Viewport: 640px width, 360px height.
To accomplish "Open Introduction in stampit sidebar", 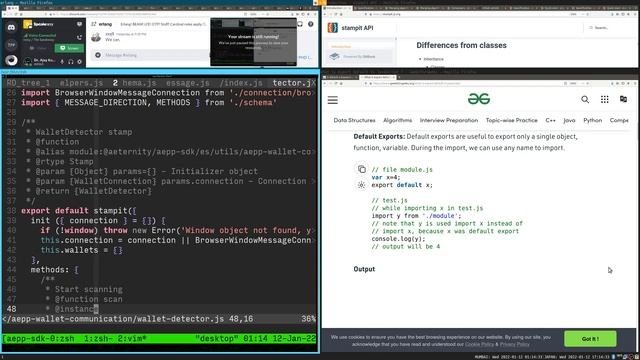I will pyautogui.click(x=341, y=47).
